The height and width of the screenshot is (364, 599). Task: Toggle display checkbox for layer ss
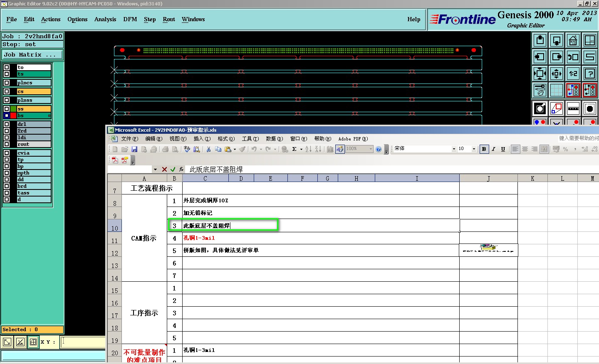(7, 109)
